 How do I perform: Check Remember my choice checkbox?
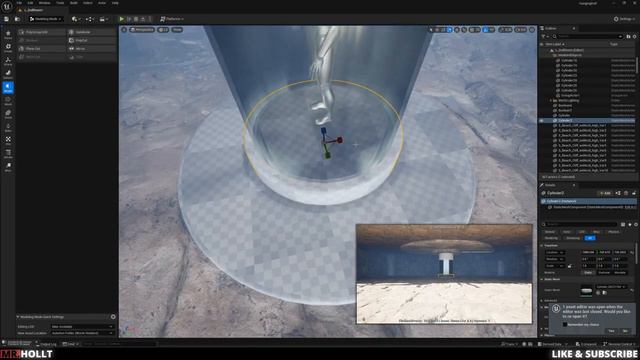[x=565, y=324]
